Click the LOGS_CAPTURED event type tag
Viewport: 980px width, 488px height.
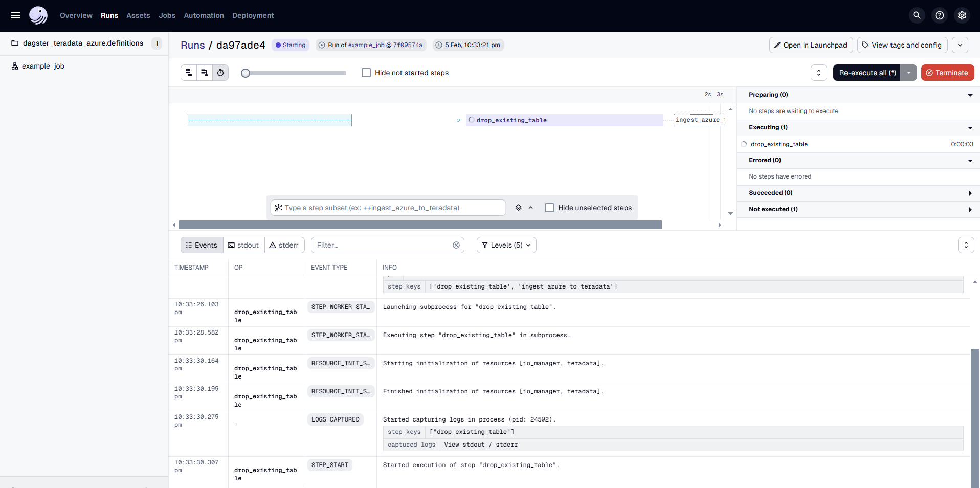336,419
